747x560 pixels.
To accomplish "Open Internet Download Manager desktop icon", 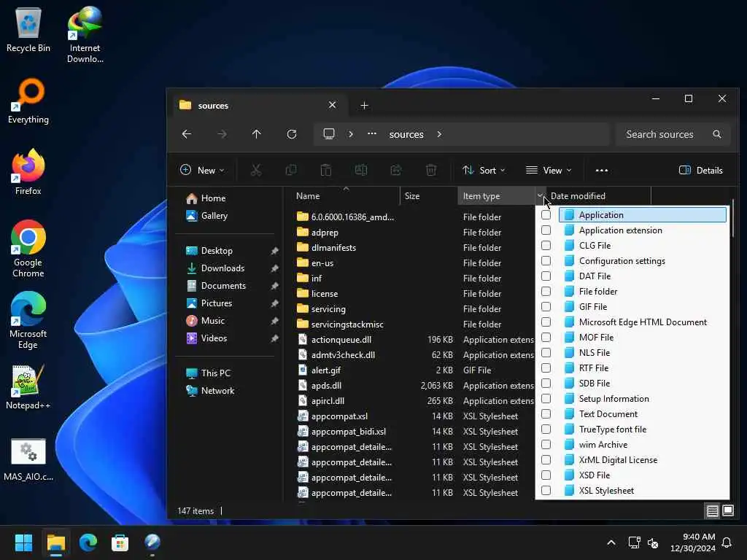I will coord(85,35).
